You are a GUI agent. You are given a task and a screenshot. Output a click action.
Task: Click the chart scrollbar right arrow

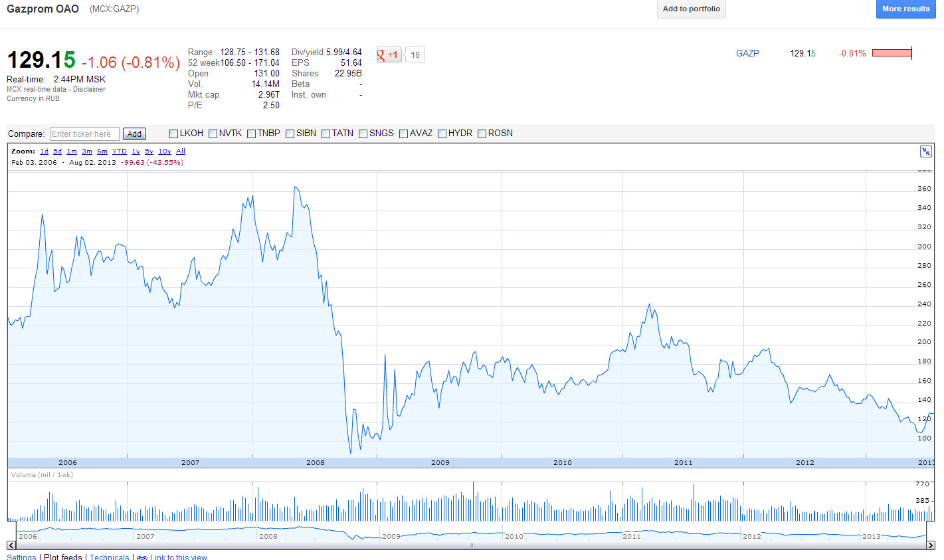pos(930,545)
